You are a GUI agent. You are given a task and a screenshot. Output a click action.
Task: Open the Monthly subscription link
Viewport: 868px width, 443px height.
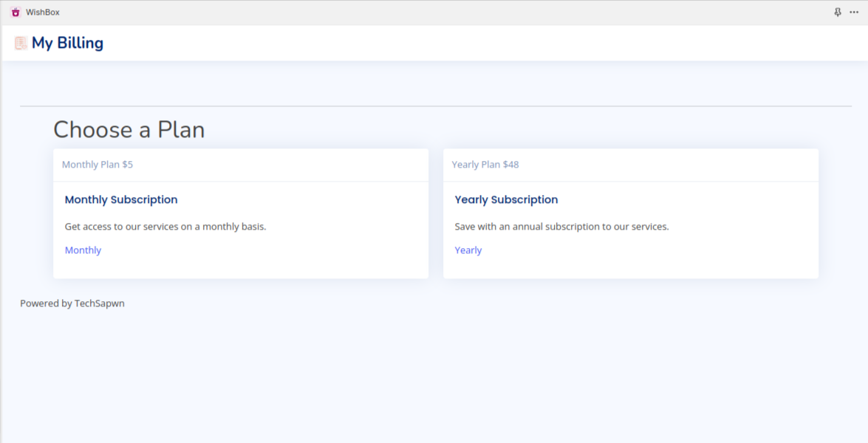[x=83, y=250]
